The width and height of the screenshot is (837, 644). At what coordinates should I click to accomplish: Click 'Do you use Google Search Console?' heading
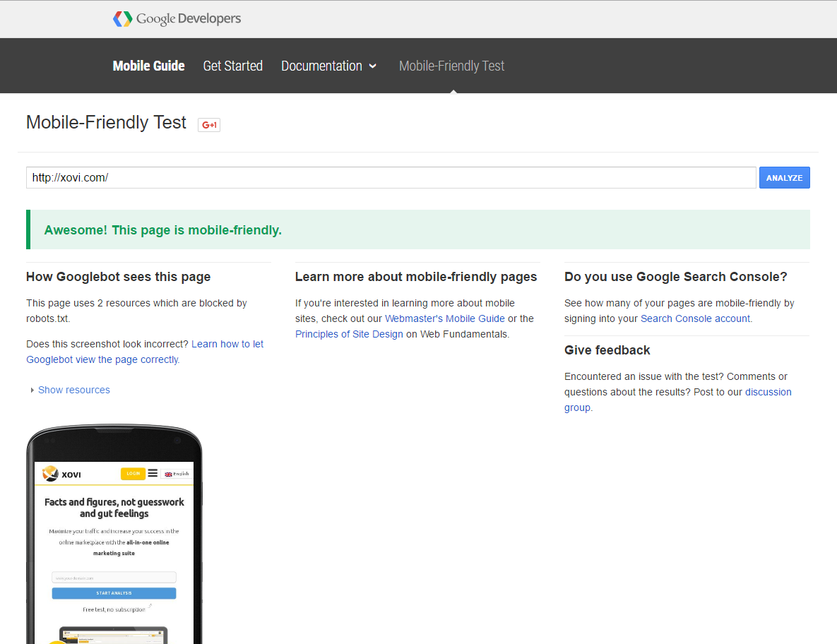point(676,276)
